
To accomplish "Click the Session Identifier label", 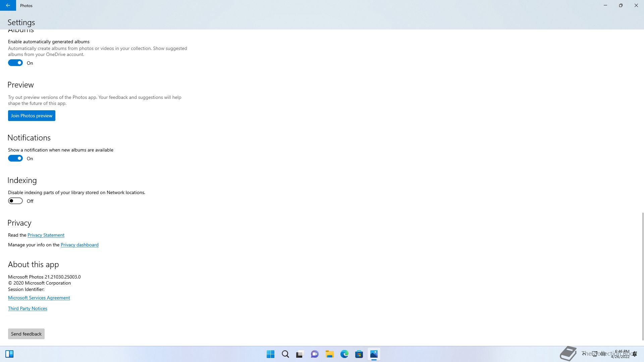I will pyautogui.click(x=26, y=289).
